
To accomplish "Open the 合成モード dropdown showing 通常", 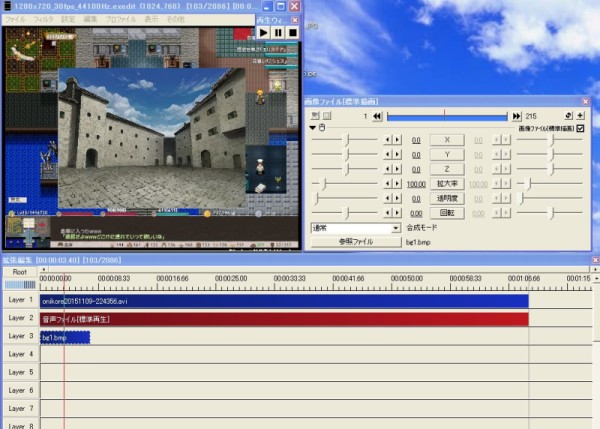I will 356,228.
